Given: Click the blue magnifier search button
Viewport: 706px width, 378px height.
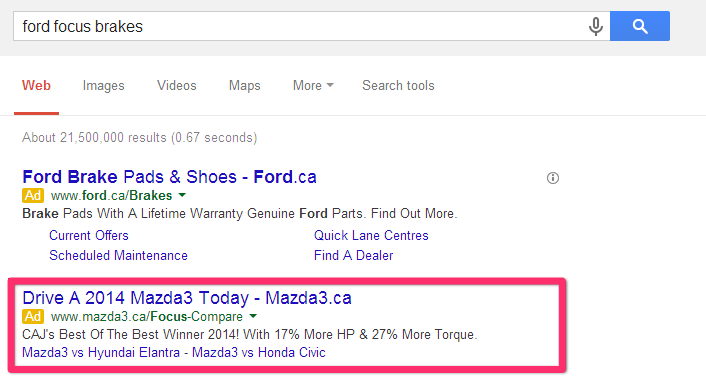Looking at the screenshot, I should 640,26.
